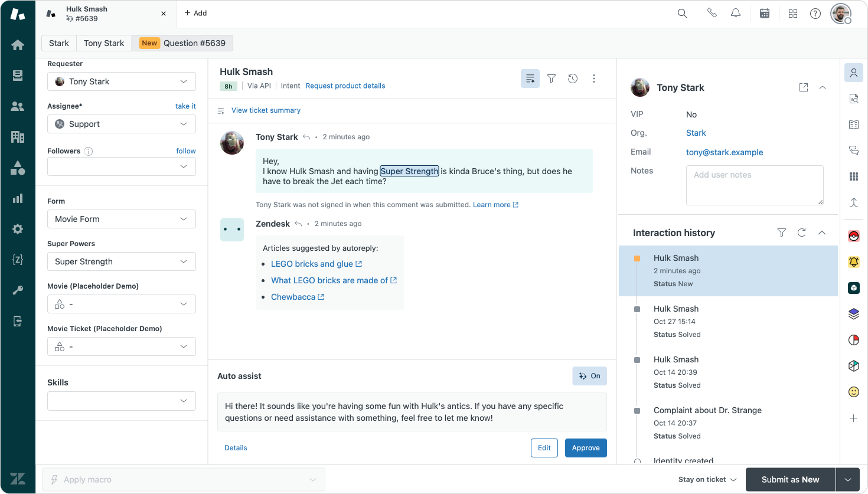Click the Edit button
868x494 pixels.
tap(544, 448)
